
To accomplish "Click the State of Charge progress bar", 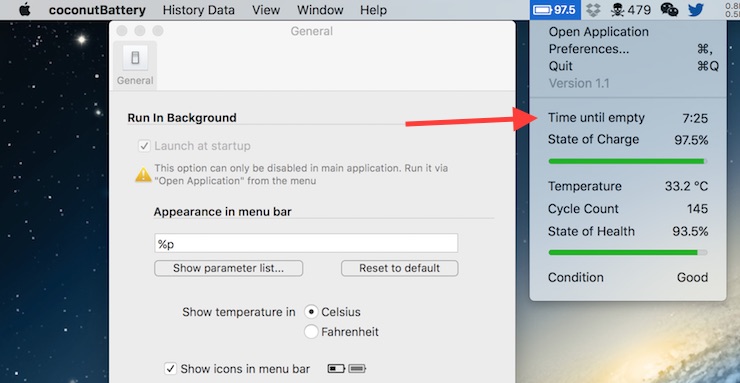I will (x=628, y=161).
